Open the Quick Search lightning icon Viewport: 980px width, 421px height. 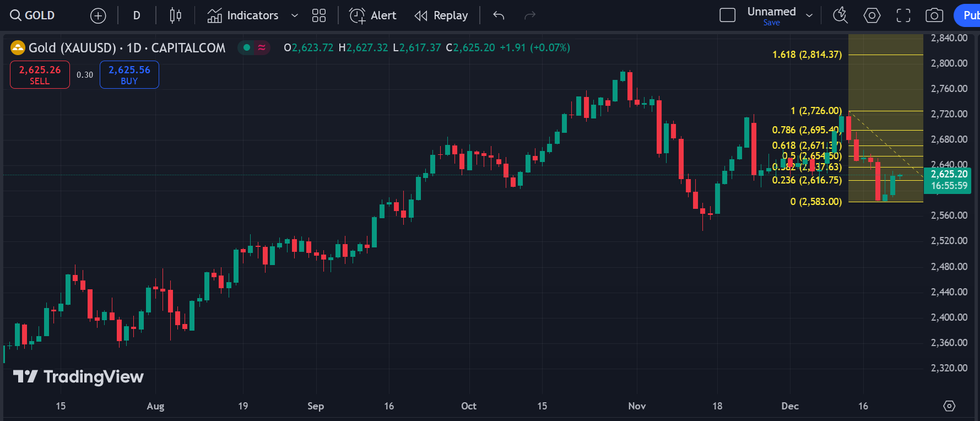click(840, 16)
